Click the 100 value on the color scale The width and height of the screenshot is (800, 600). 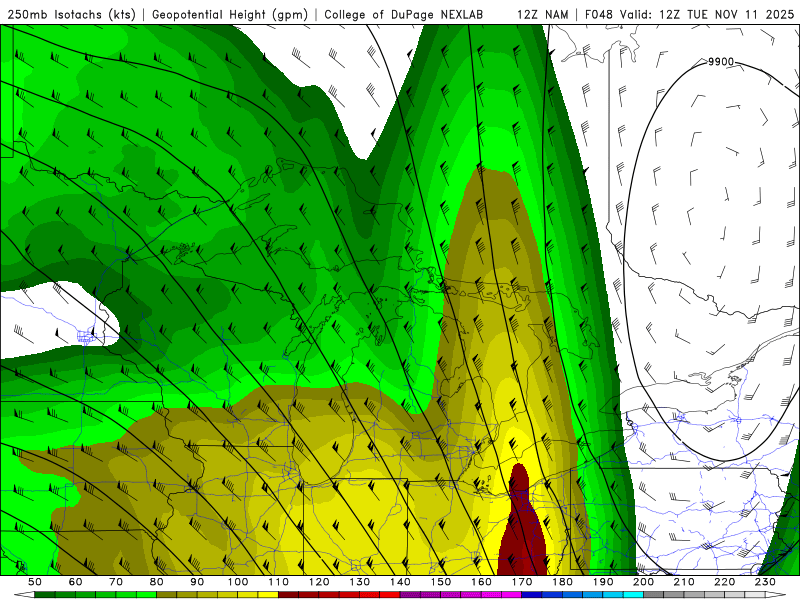click(238, 582)
